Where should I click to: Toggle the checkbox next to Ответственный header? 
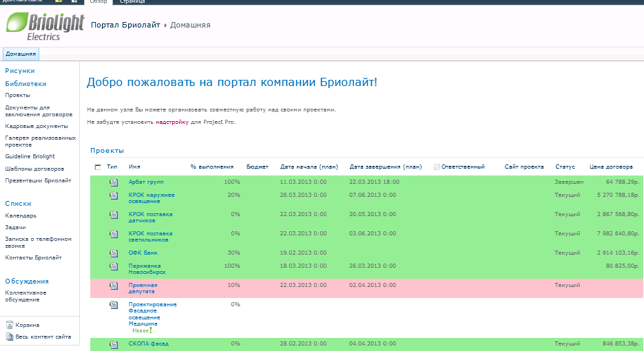coord(437,167)
